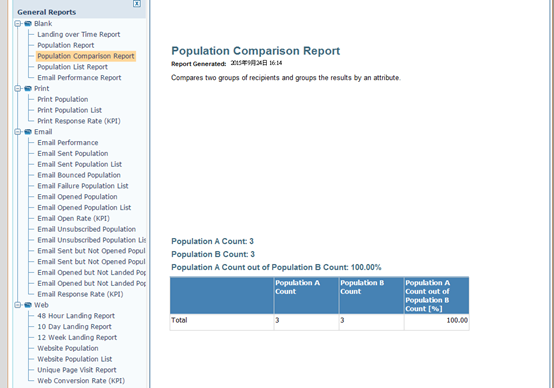Collapse the Print tree node
554x388 pixels.
coord(18,89)
